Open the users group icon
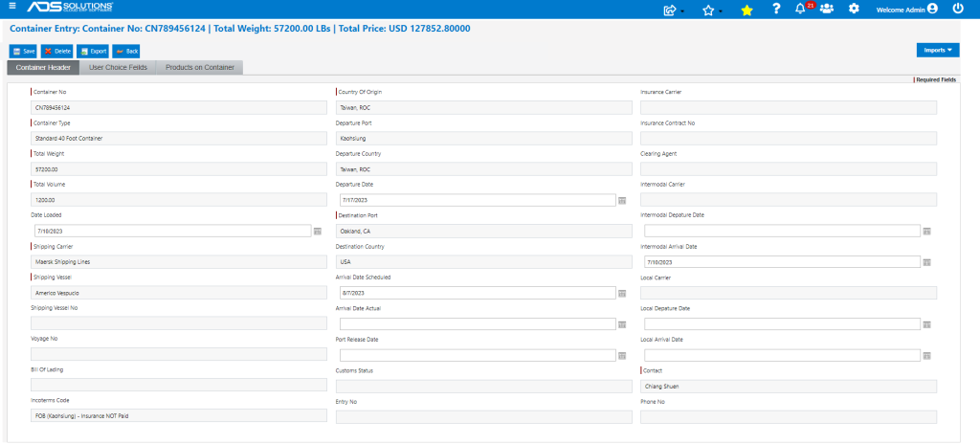 coord(827,9)
